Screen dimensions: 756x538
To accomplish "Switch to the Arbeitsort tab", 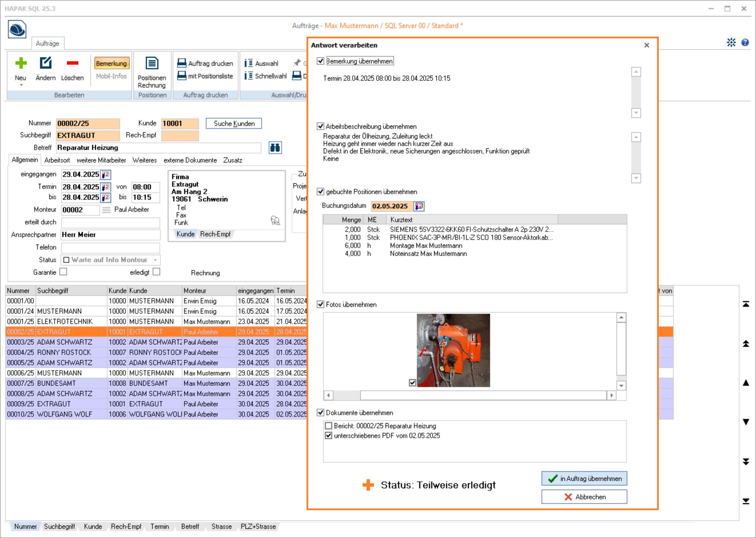I will tap(57, 160).
